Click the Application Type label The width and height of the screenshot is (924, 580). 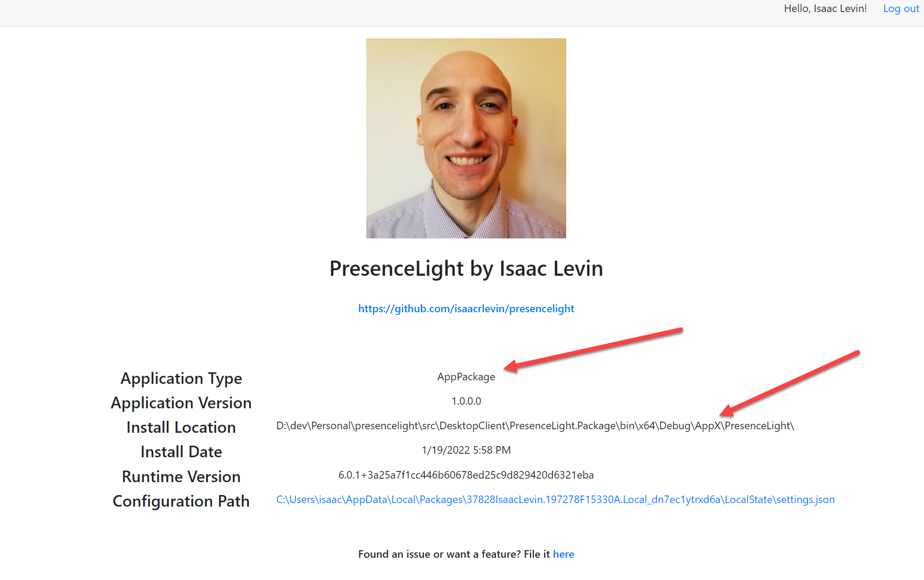tap(181, 379)
